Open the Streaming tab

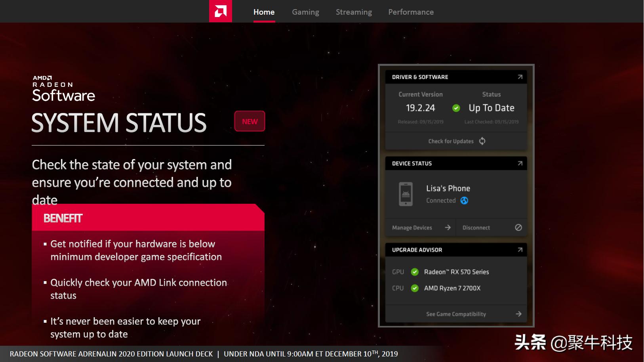click(354, 12)
